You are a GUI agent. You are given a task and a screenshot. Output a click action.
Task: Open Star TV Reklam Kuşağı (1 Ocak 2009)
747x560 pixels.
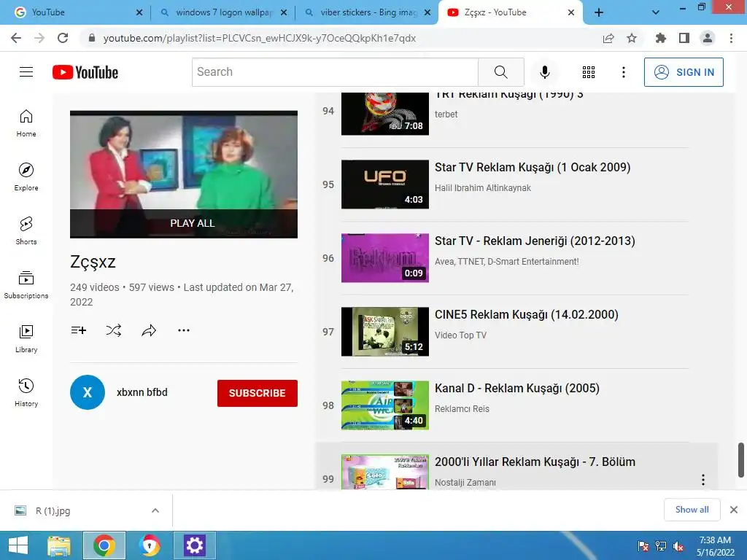532,167
